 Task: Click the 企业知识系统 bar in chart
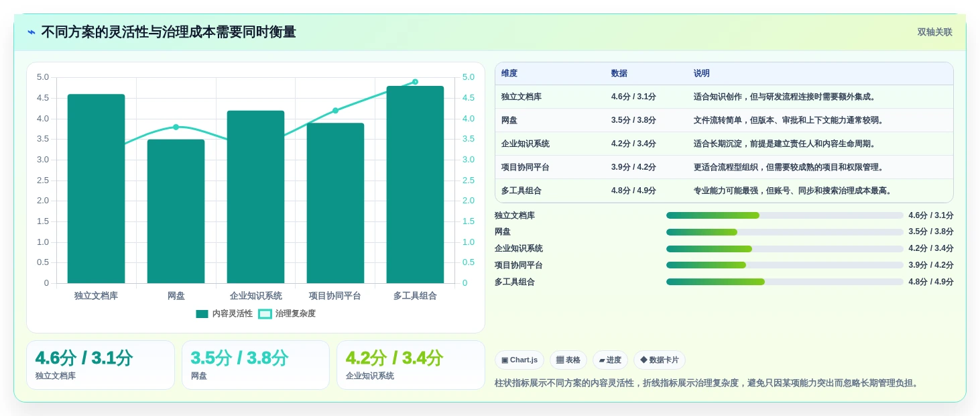point(255,197)
